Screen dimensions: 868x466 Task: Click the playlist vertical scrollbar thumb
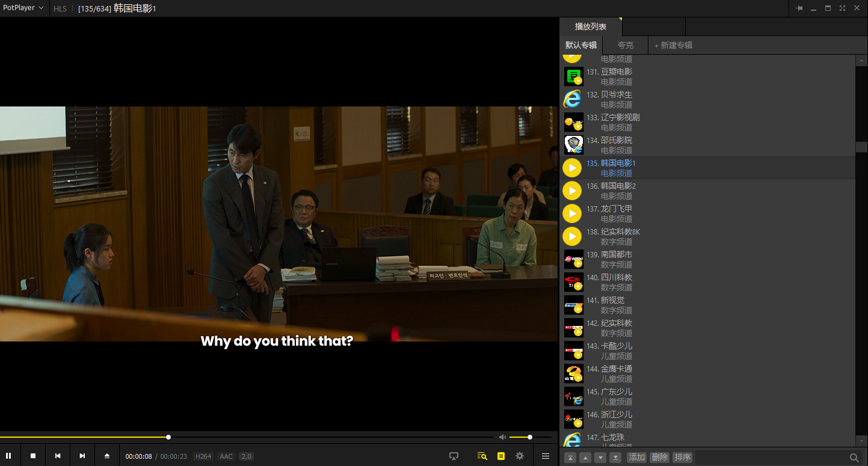point(862,147)
